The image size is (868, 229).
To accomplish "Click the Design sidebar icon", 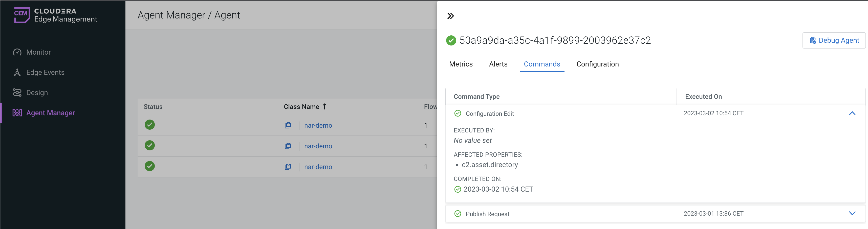I will pos(17,93).
